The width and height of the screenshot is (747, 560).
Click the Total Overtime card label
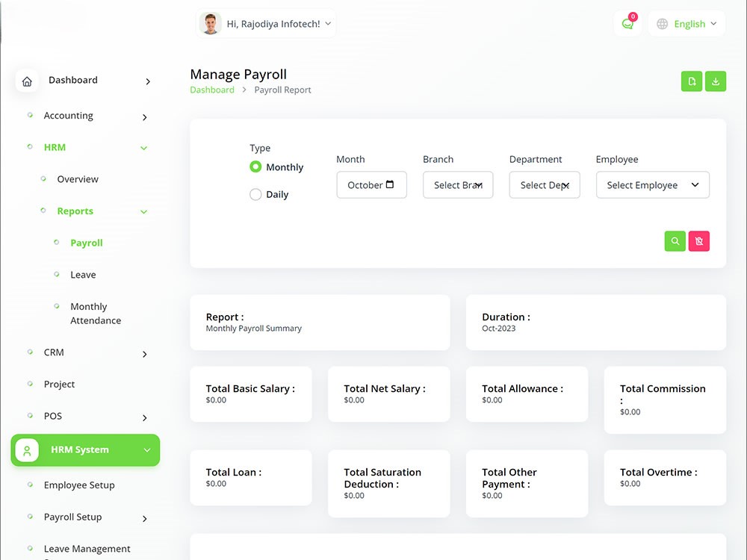point(658,473)
